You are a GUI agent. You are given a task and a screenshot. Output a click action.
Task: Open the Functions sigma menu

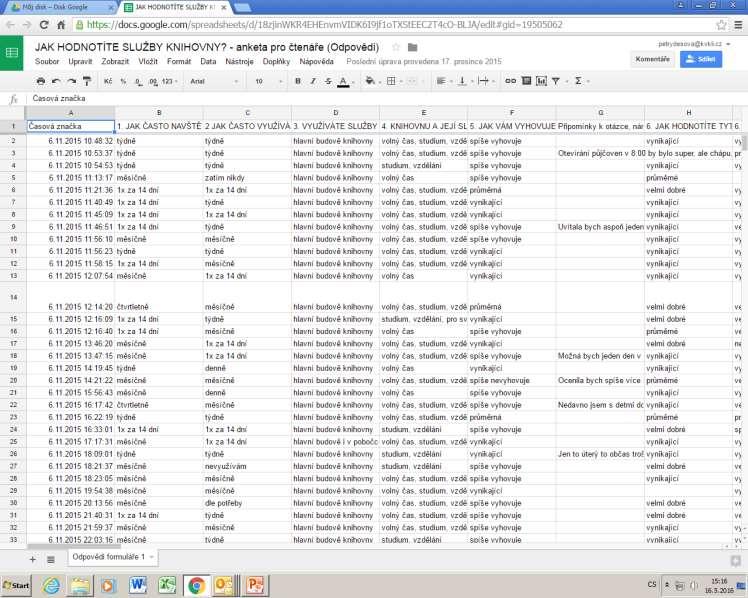(x=581, y=82)
